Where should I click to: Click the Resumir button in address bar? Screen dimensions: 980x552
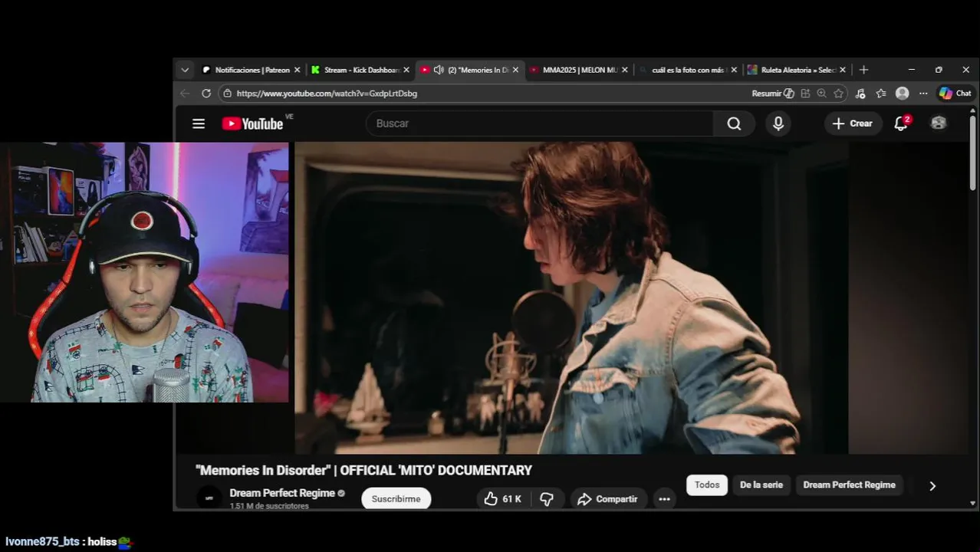772,93
